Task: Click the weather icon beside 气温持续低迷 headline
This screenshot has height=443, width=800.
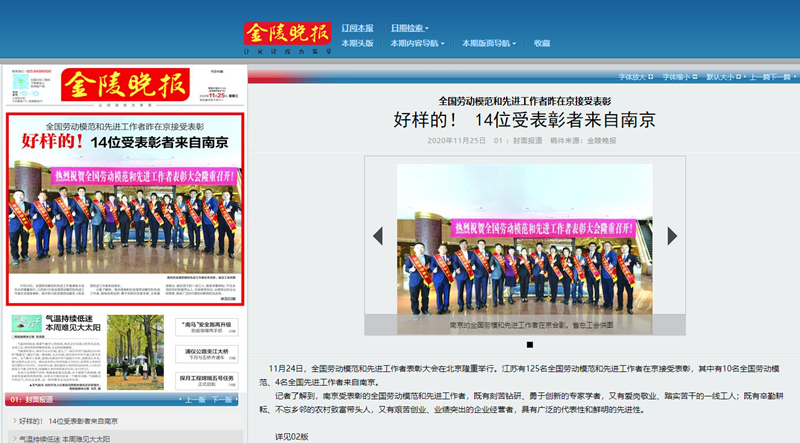Action: (27, 324)
